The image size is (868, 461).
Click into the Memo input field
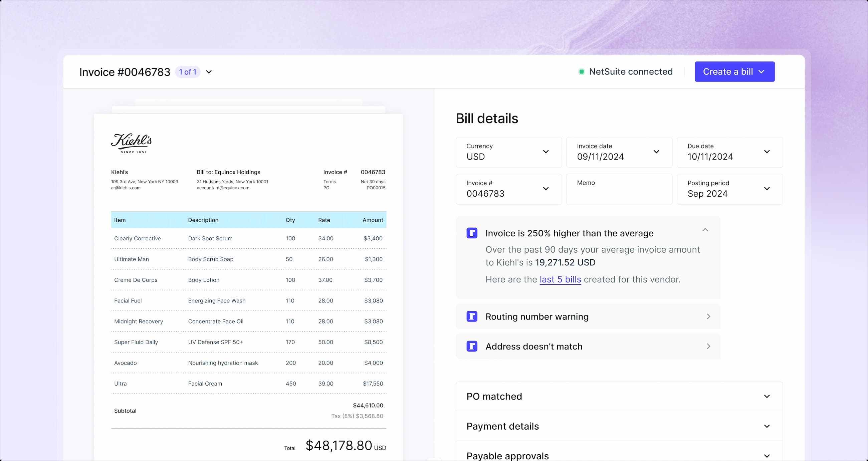tap(619, 189)
